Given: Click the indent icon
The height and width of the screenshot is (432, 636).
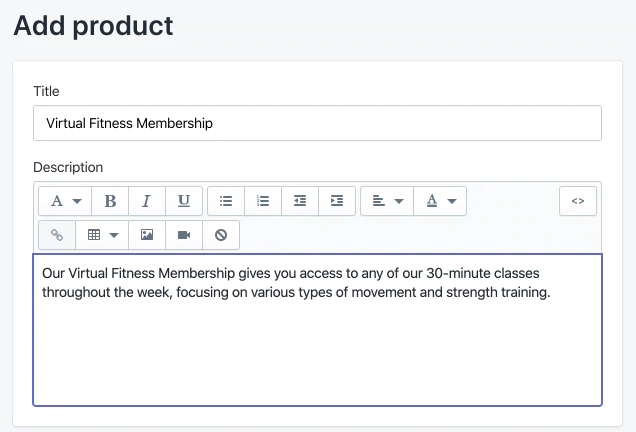Looking at the screenshot, I should coord(337,201).
